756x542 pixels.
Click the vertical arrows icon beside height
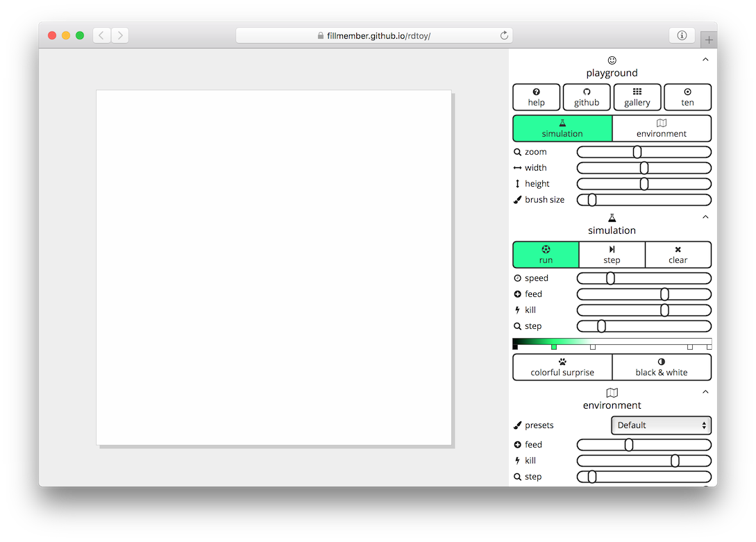[517, 183]
